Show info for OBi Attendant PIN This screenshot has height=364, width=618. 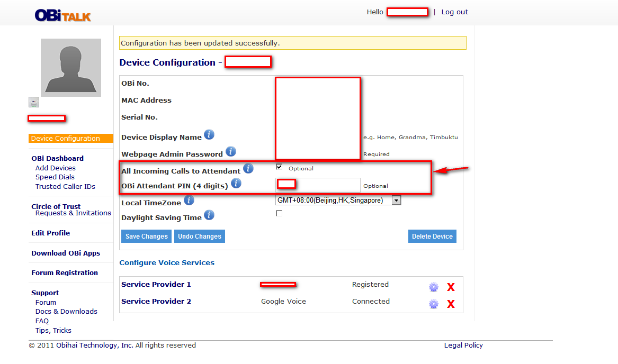click(x=236, y=184)
